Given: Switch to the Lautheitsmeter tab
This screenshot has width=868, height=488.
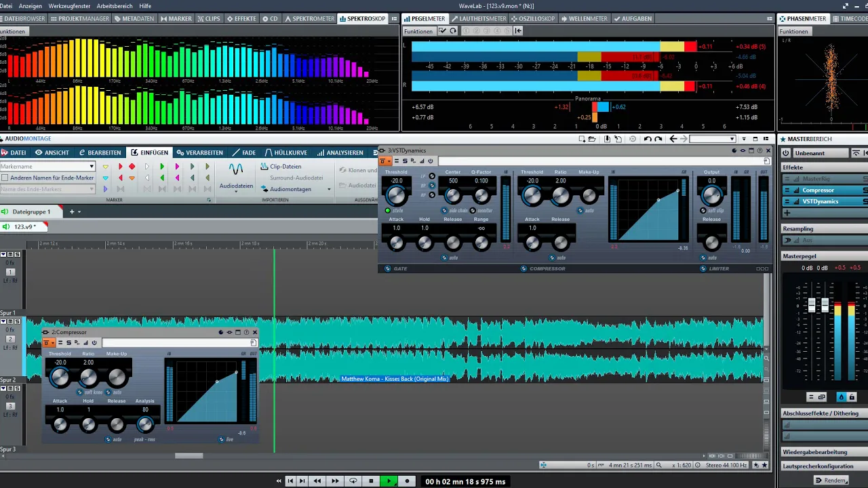Looking at the screenshot, I should (479, 19).
